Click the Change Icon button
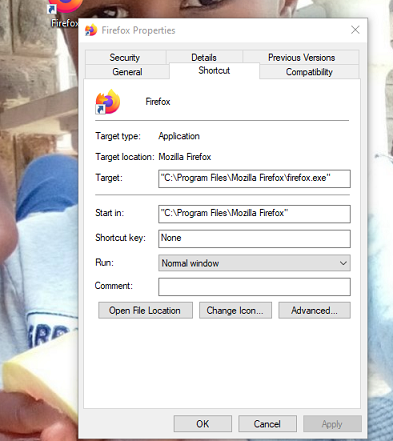Viewport: 393px width, 441px height. (x=235, y=310)
